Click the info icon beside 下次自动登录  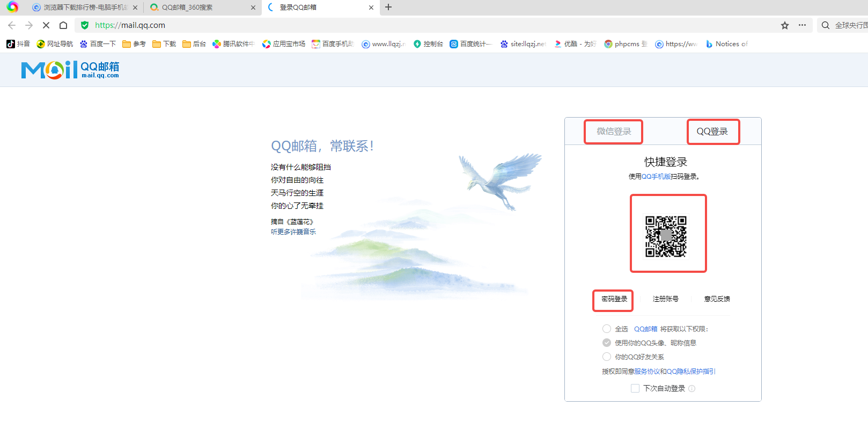pos(692,389)
